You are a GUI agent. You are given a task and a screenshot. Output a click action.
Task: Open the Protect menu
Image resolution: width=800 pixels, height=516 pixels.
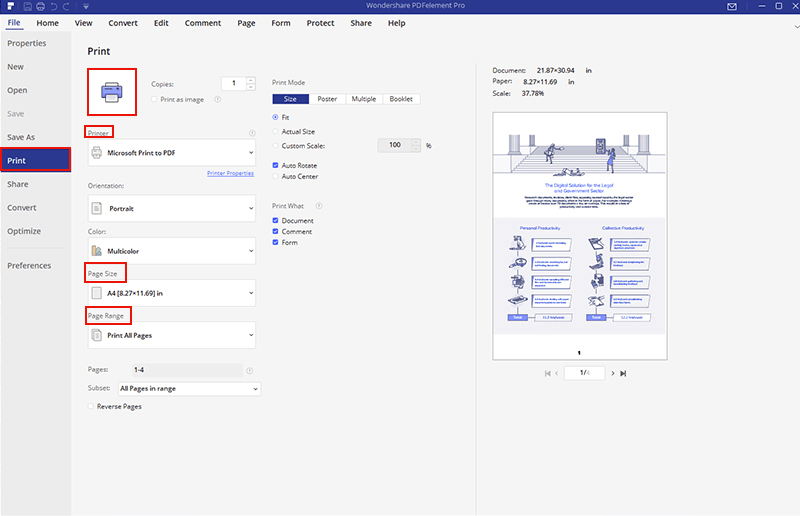320,23
